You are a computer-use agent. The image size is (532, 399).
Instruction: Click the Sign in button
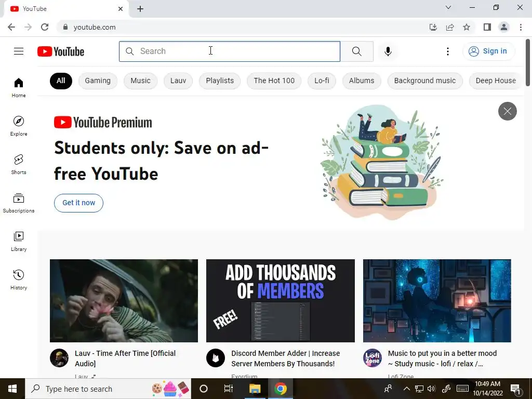(488, 51)
